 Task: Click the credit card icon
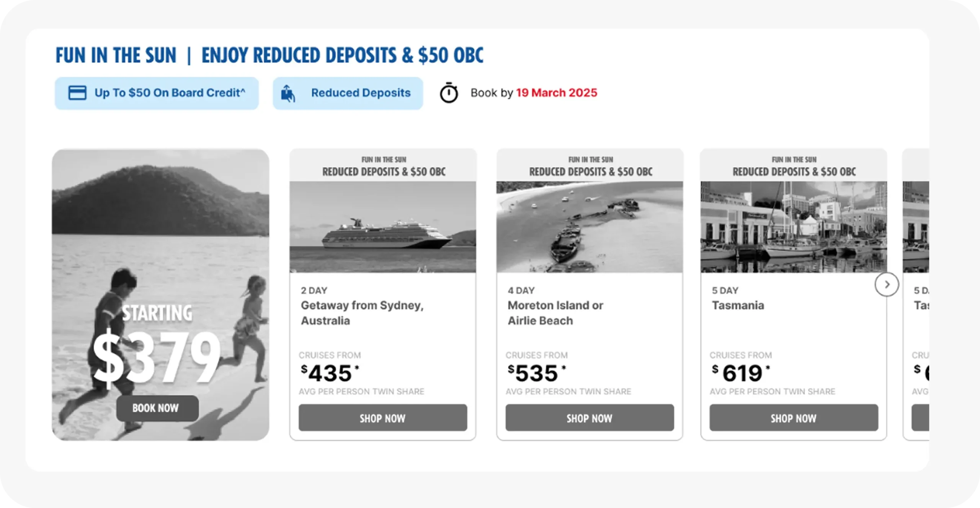coord(77,93)
